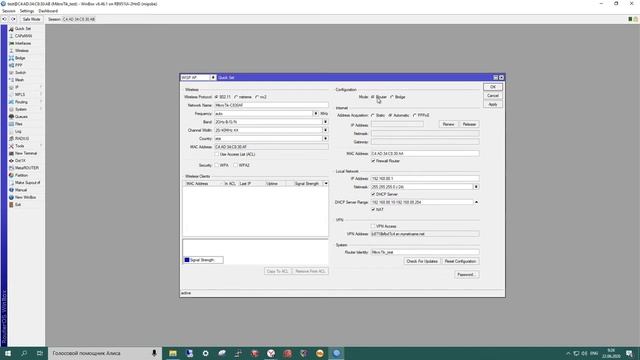Enable WPA2 security checkbox
This screenshot has width=640, height=360.
tap(236, 165)
